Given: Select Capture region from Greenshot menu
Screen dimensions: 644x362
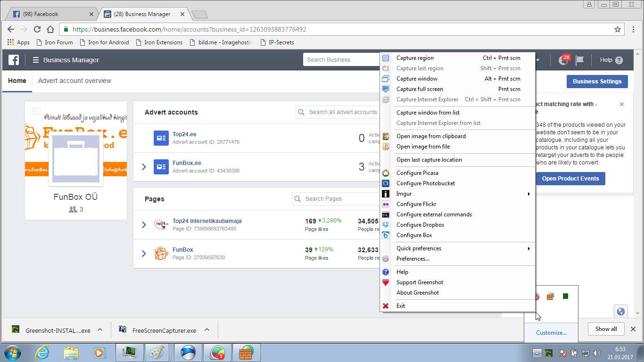Looking at the screenshot, I should tap(457, 58).
